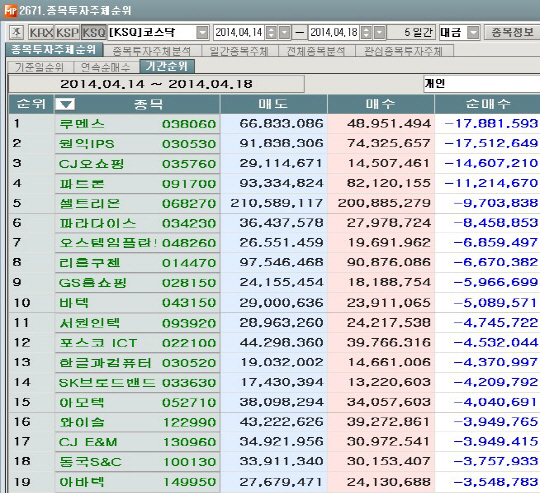The height and width of the screenshot is (493, 540).
Task: Open the start date 2014.04.14 calendar dropdown
Action: [x=284, y=33]
